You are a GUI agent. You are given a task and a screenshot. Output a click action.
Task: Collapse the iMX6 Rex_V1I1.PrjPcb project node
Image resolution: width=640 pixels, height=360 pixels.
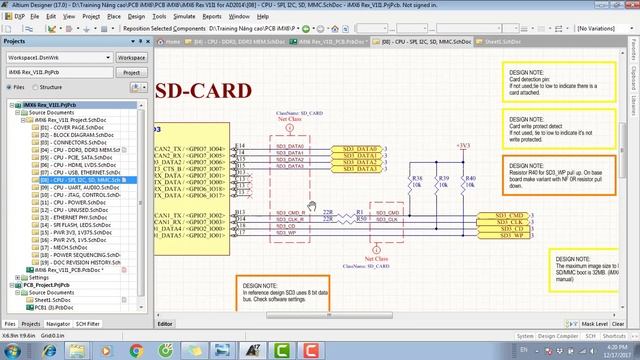(12, 105)
